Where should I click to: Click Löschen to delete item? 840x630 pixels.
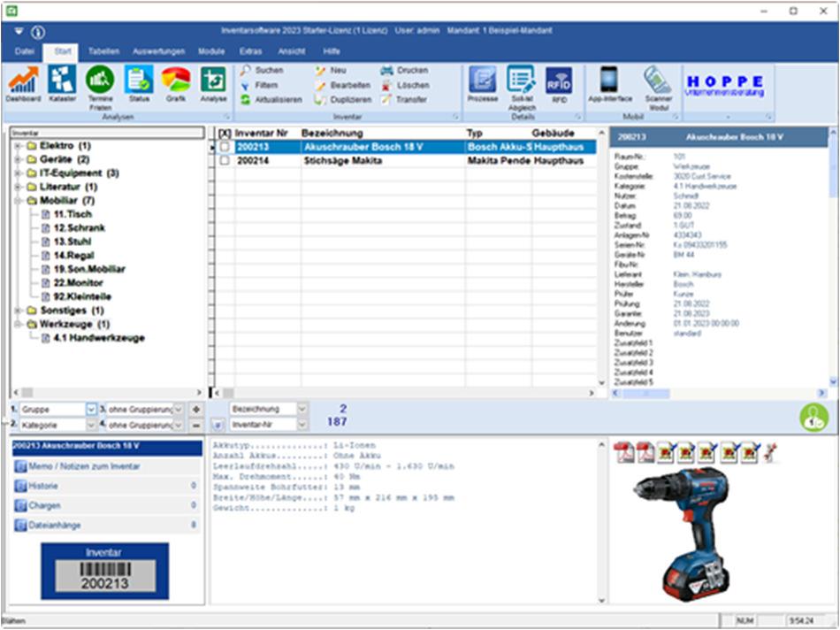pos(405,85)
